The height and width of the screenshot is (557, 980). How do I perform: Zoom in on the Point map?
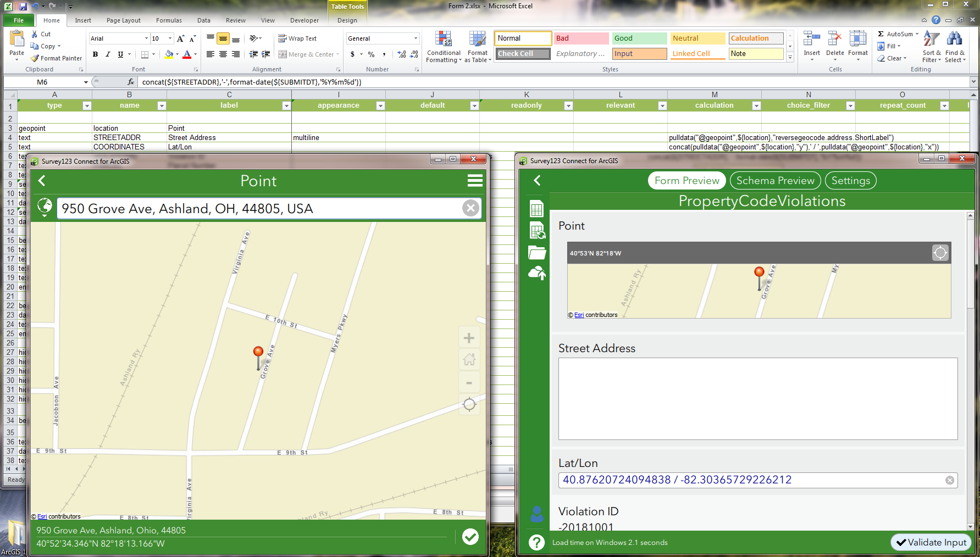pyautogui.click(x=469, y=338)
